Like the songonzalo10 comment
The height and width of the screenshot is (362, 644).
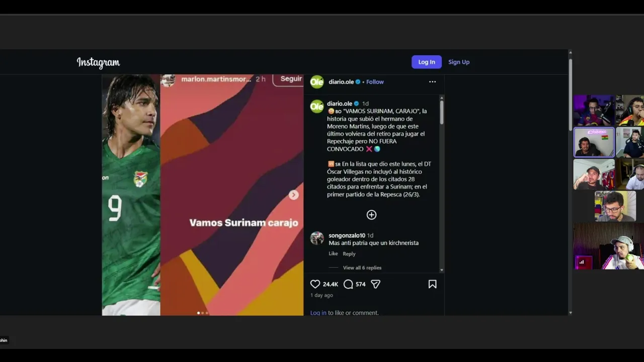333,253
